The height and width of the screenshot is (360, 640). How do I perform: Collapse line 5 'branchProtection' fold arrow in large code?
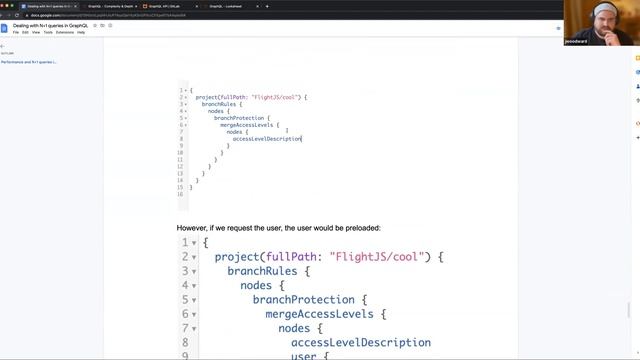(194, 300)
